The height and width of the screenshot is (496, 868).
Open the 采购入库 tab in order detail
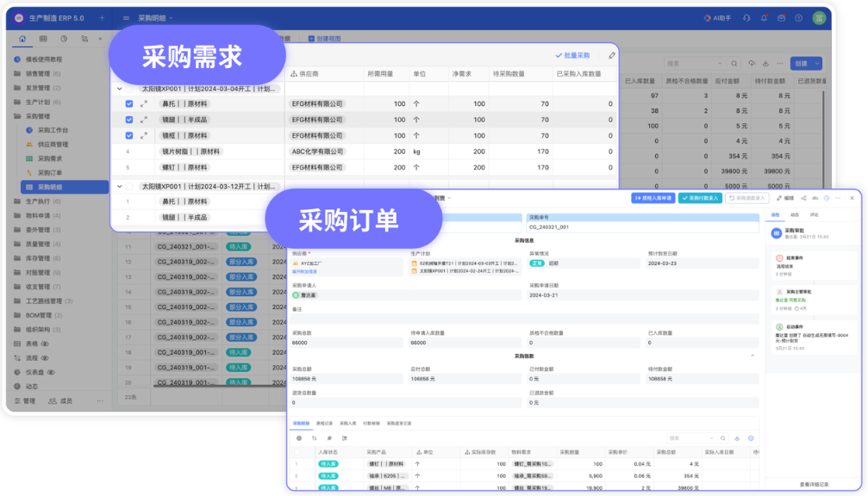(347, 424)
